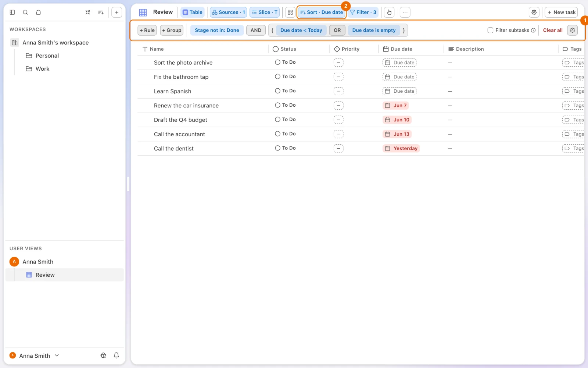Set priority for Renew the car insurance
The height and width of the screenshot is (368, 588).
point(338,106)
